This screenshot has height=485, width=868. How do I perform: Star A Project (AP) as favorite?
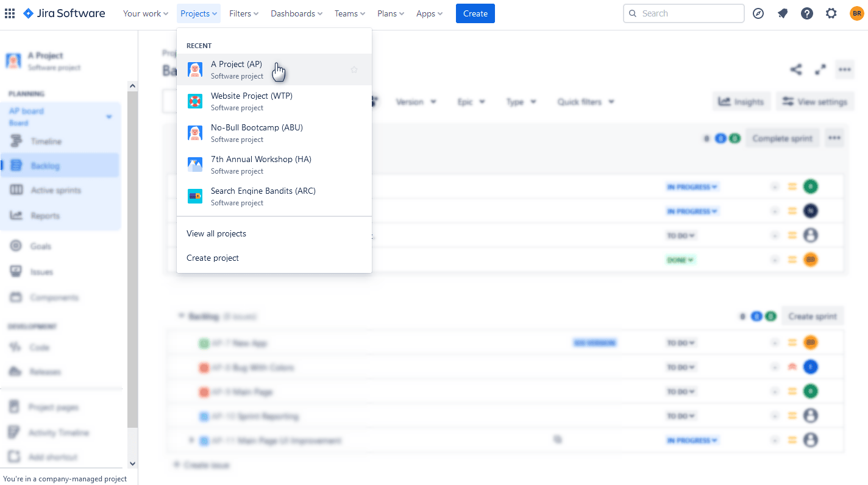point(354,69)
